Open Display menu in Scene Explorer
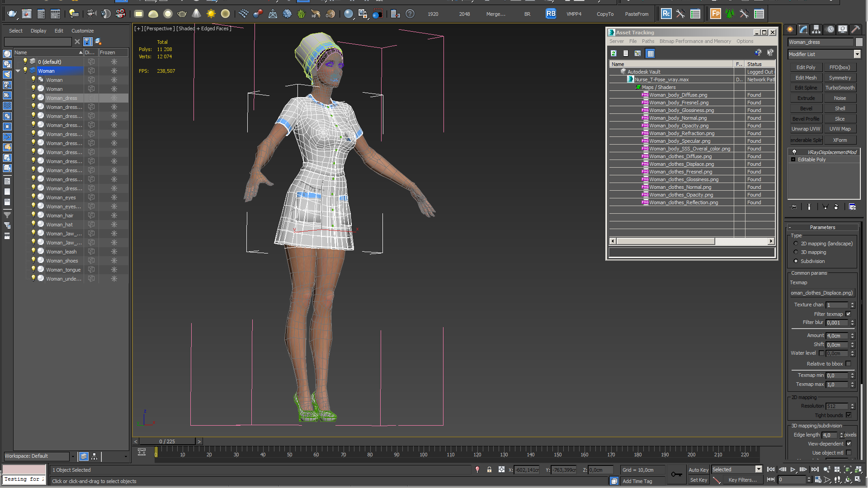This screenshot has width=868, height=488. pos(38,31)
